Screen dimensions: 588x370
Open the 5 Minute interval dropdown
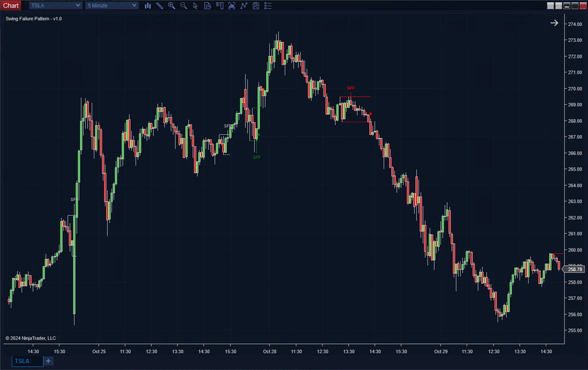(112, 5)
